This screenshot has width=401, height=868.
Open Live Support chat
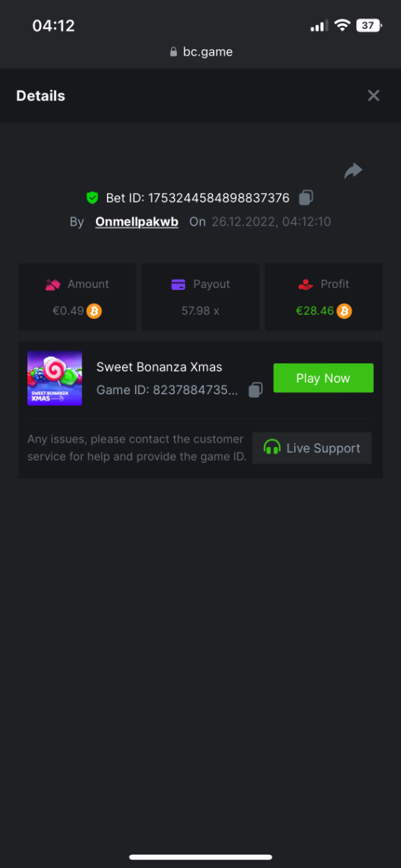[x=312, y=448]
